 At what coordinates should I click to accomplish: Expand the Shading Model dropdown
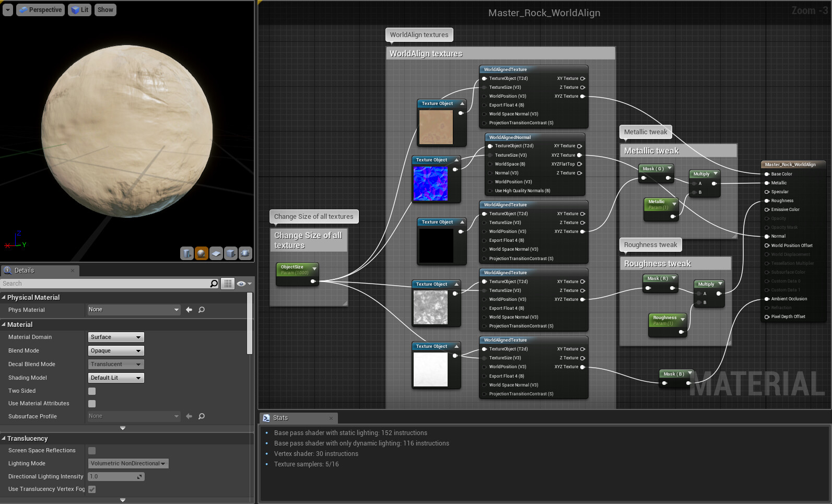(x=116, y=378)
